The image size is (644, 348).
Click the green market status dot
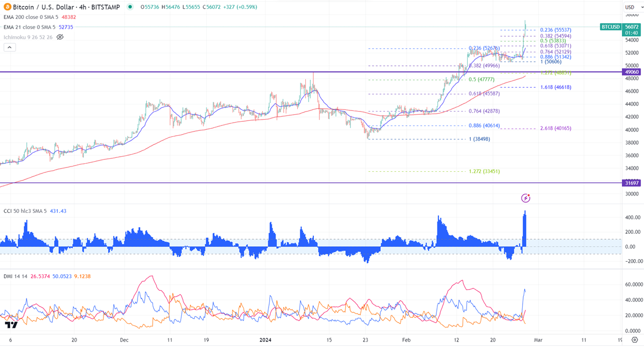click(x=130, y=6)
